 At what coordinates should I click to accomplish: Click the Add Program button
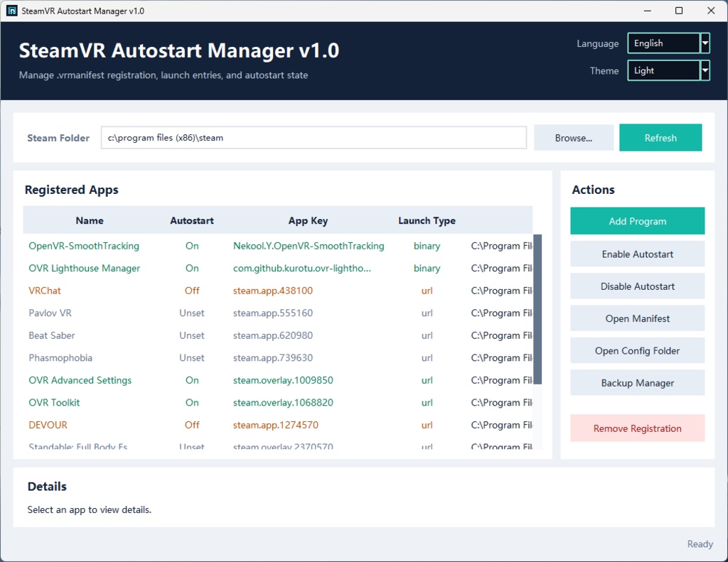(638, 221)
